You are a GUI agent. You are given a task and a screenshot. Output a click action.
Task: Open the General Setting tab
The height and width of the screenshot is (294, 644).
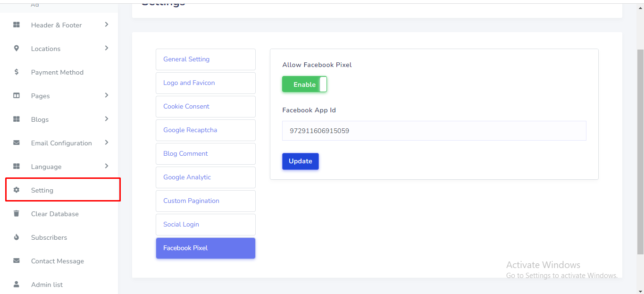click(x=205, y=59)
